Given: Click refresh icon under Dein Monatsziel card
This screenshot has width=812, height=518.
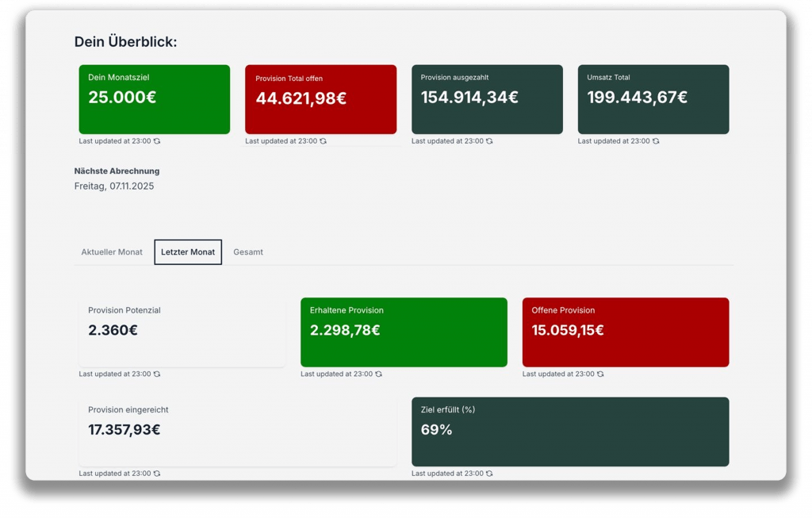Looking at the screenshot, I should 157,141.
